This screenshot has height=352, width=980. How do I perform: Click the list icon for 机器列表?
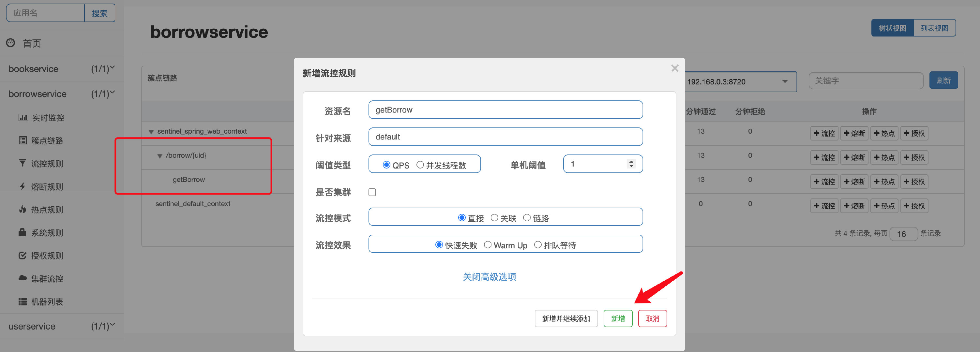point(23,301)
